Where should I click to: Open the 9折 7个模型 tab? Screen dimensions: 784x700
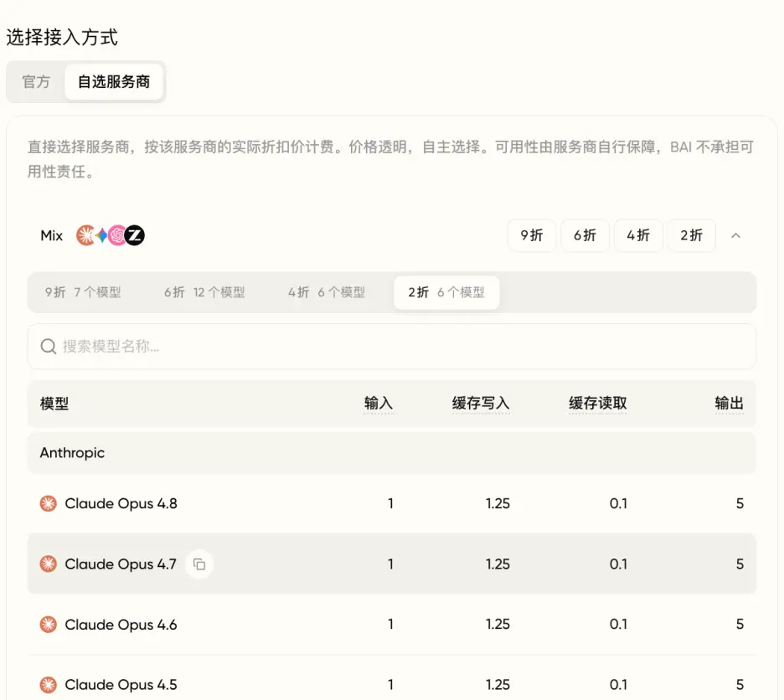83,292
